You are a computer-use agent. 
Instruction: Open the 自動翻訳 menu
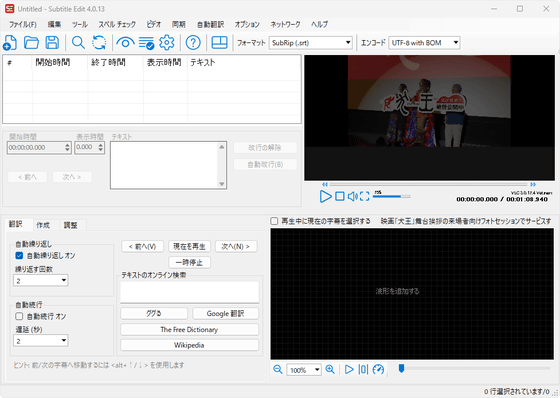tap(210, 24)
